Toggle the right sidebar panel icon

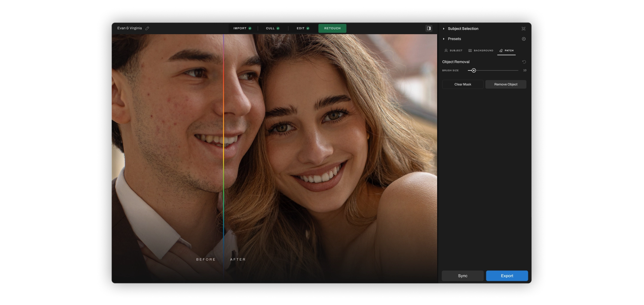pyautogui.click(x=429, y=28)
